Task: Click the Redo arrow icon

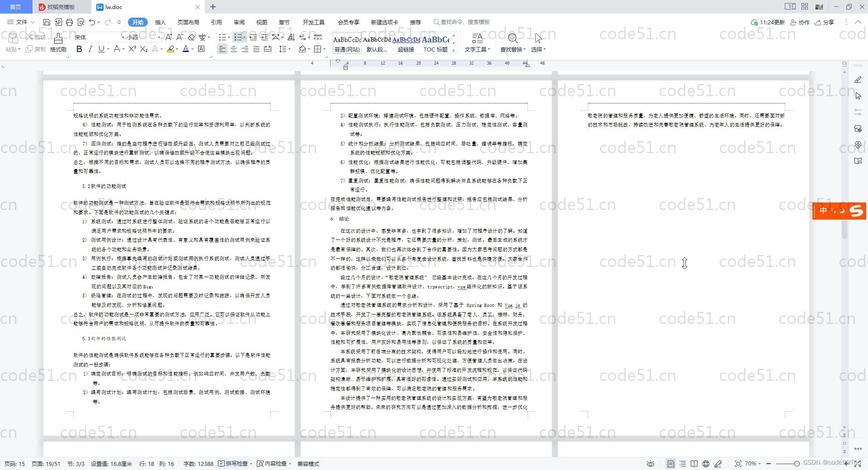Action: pyautogui.click(x=108, y=22)
